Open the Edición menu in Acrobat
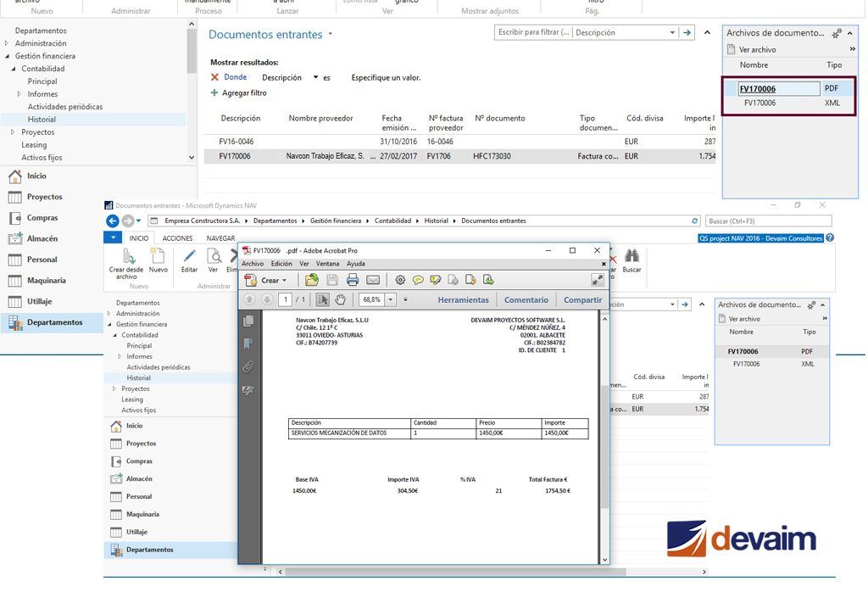The image size is (868, 598). click(281, 264)
